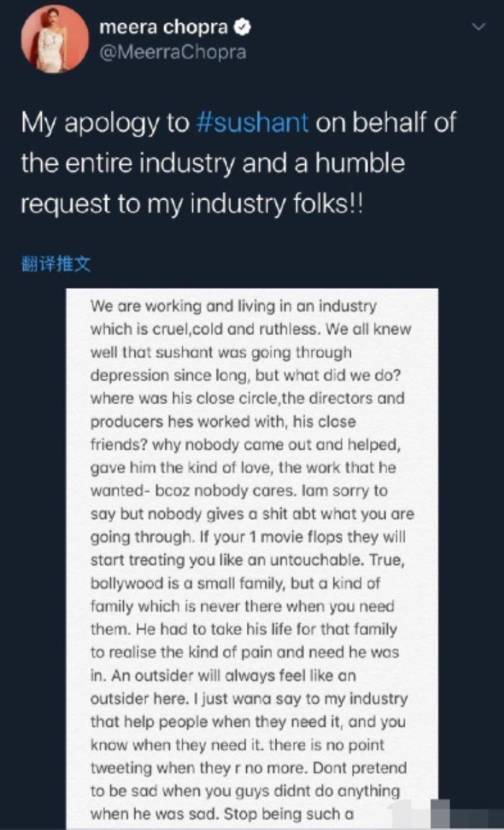
Task: Expand the tweet options chevron
Action: coord(480,27)
